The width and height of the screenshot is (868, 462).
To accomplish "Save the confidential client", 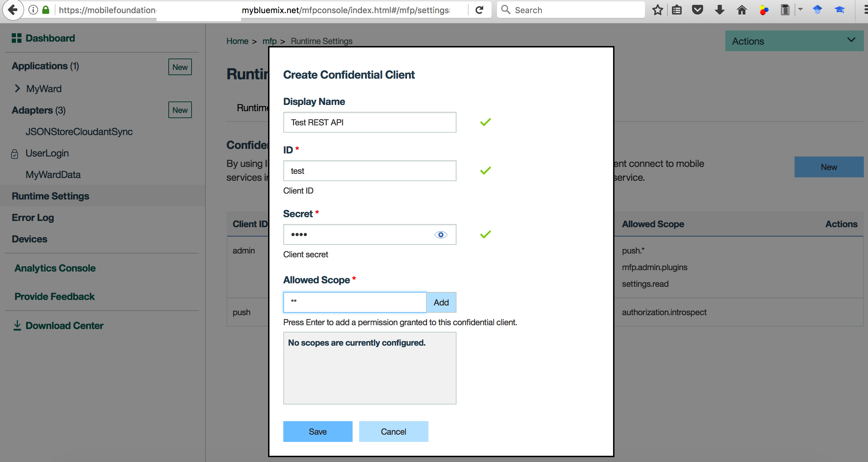I will point(318,432).
